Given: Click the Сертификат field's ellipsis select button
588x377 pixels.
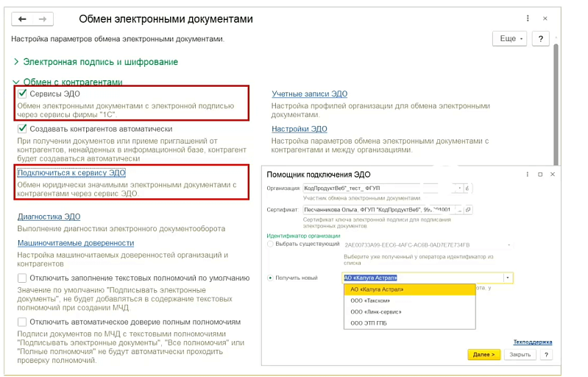Looking at the screenshot, I should [x=460, y=210].
